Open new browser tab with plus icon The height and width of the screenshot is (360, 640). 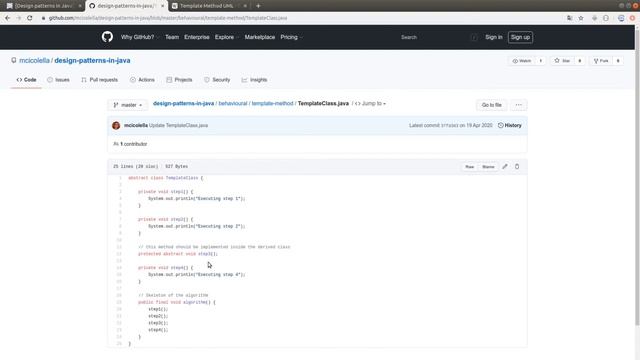point(258,6)
